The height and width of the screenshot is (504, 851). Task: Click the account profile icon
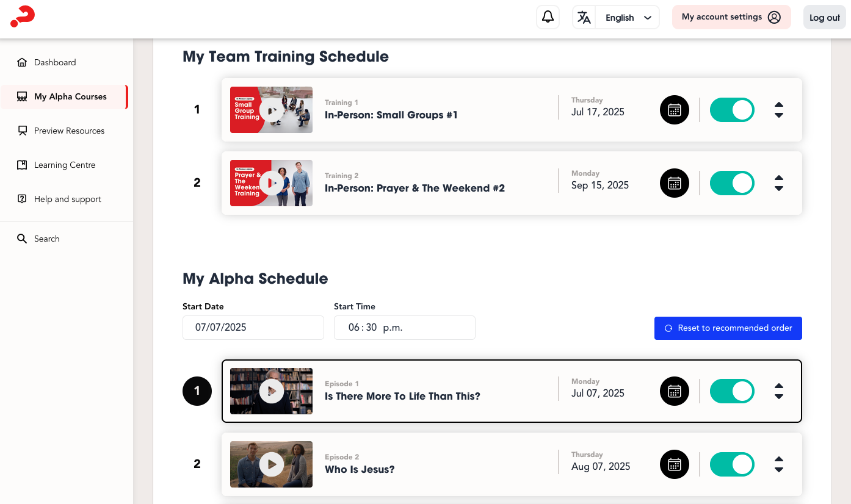(x=775, y=17)
